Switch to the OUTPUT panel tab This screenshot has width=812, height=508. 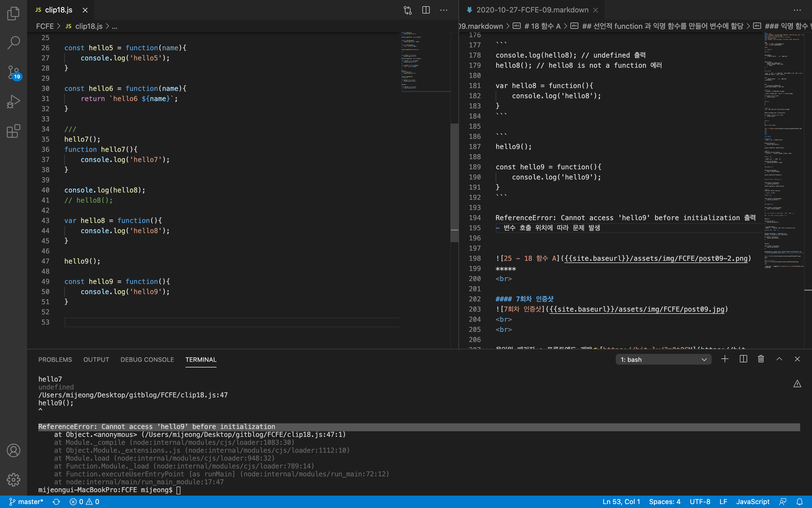96,360
